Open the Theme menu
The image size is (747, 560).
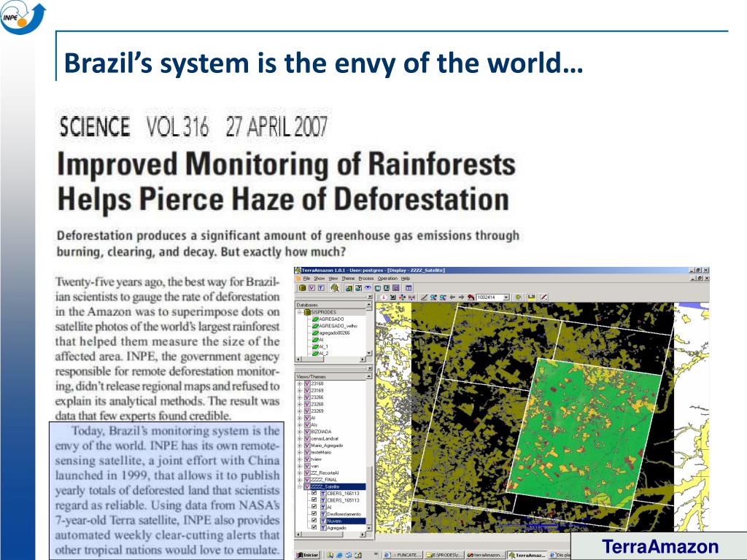[348, 278]
